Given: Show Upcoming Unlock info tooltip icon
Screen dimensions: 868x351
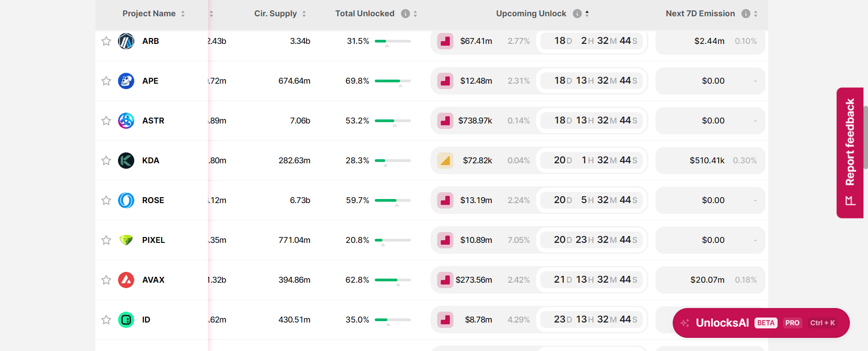Looking at the screenshot, I should click(x=577, y=14).
